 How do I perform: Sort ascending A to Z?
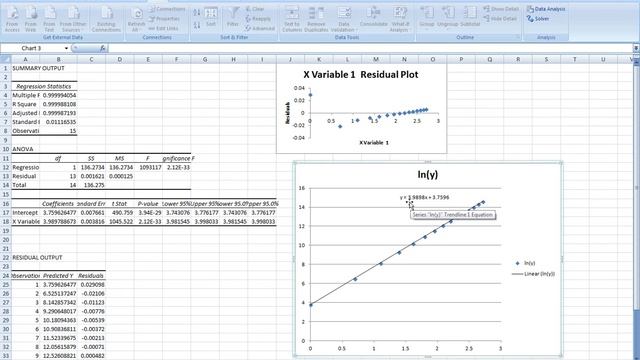click(x=197, y=13)
